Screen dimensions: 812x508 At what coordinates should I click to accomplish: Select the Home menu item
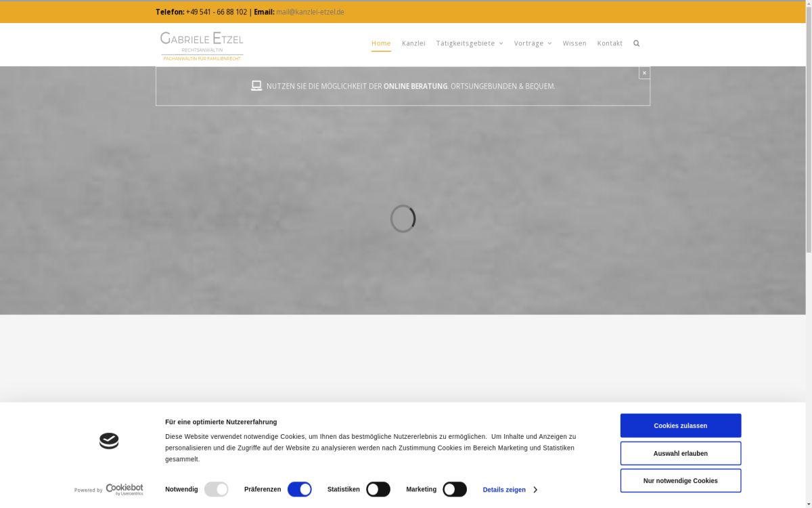point(381,43)
